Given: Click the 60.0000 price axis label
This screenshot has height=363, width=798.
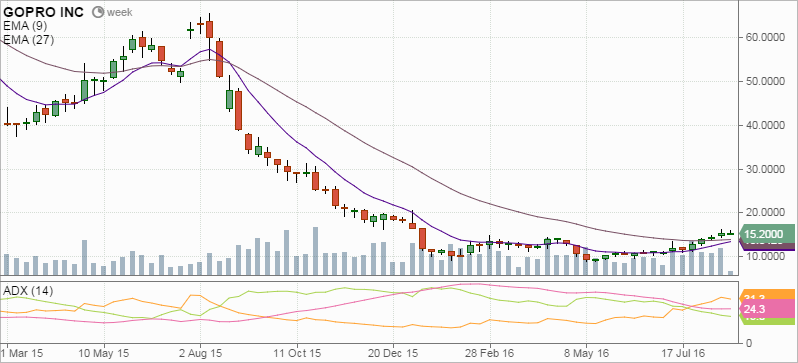Looking at the screenshot, I should click(x=765, y=38).
